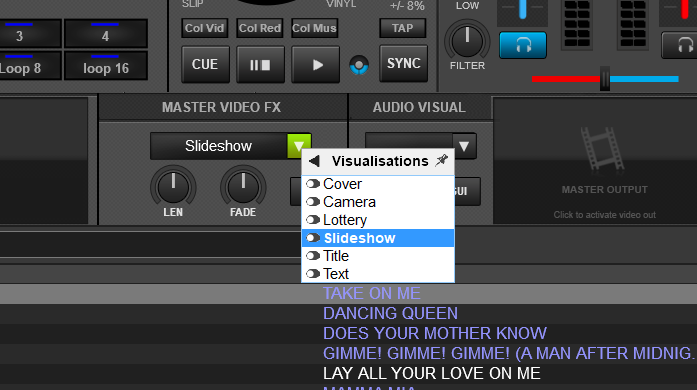697x390 pixels.
Task: Open the Master Video FX green dropdown arrow
Action: (x=299, y=146)
